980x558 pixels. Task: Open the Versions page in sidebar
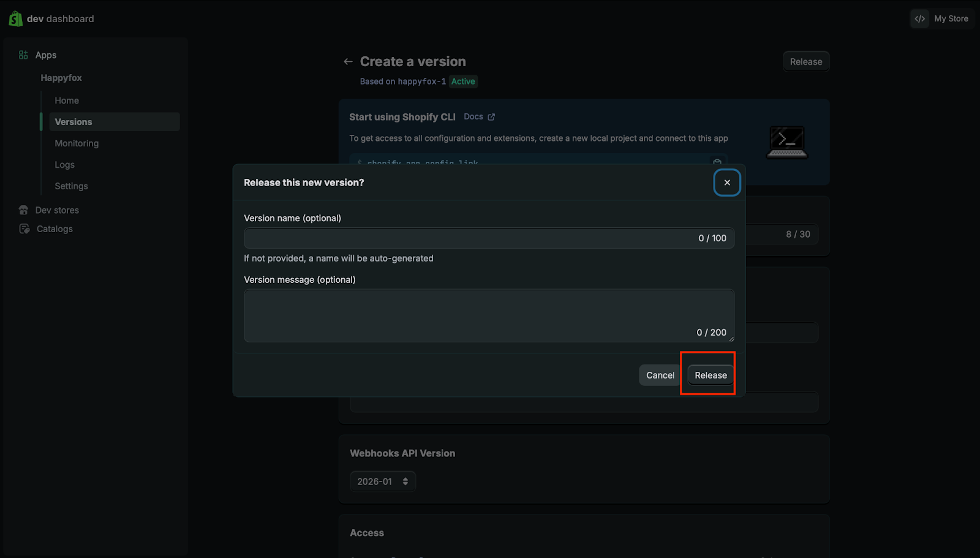click(73, 122)
